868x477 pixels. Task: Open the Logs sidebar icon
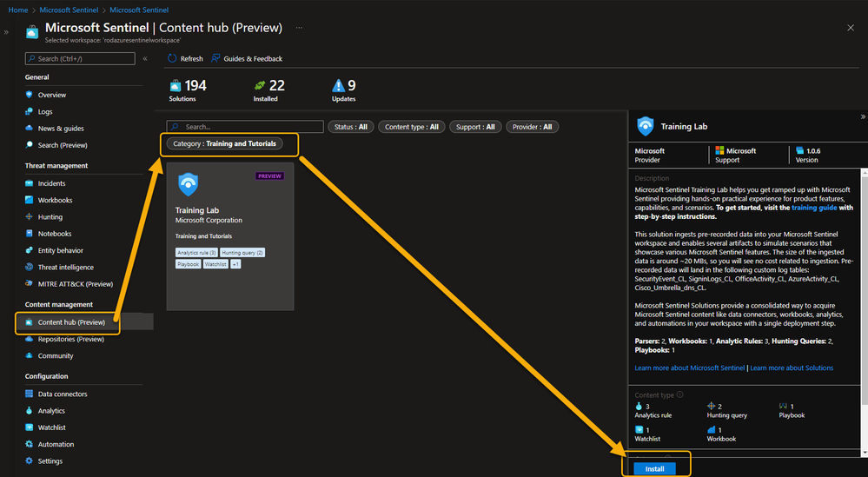pos(30,111)
